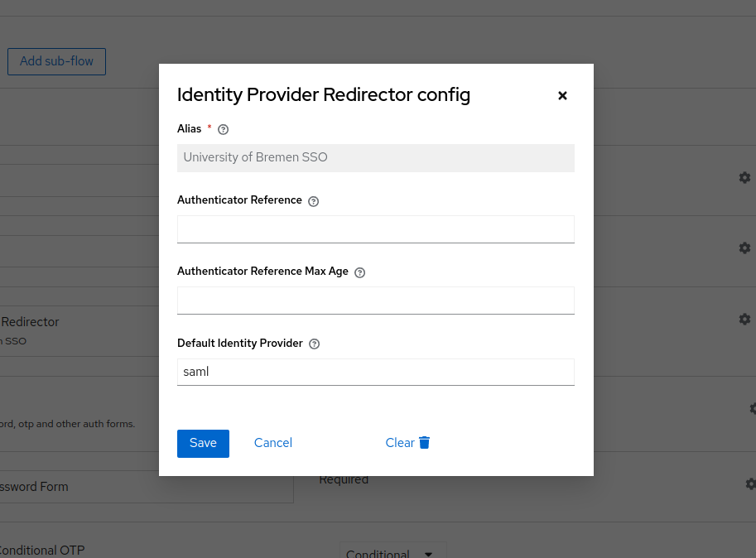Screen dimensions: 756x558
Task: Cancel the config dialog
Action: 273,443
